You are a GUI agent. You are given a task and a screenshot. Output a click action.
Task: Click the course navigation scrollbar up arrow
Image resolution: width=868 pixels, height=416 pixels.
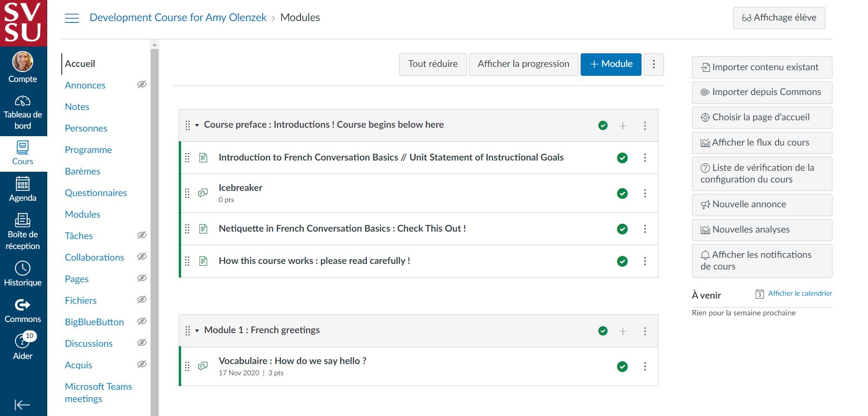click(154, 45)
